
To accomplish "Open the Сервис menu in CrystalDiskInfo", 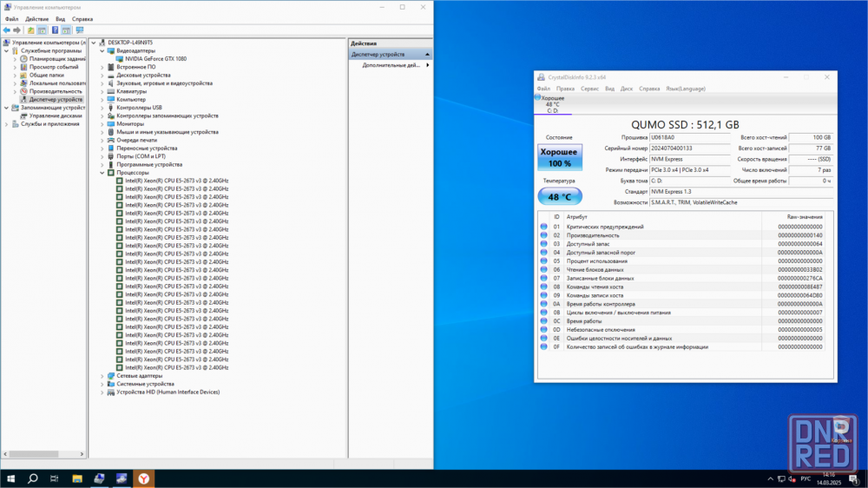I will pos(589,89).
